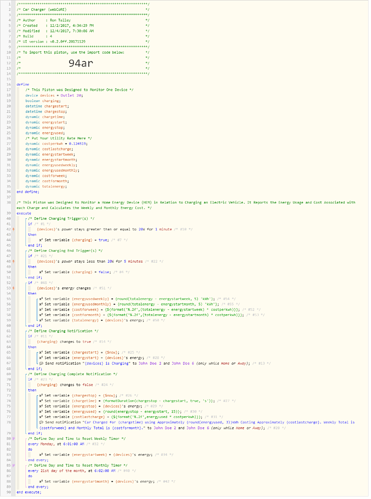This screenshot has height=499, width=371.
Task: Click the set-variable icon for 'chargestop = $now'
Action: click(x=41, y=395)
